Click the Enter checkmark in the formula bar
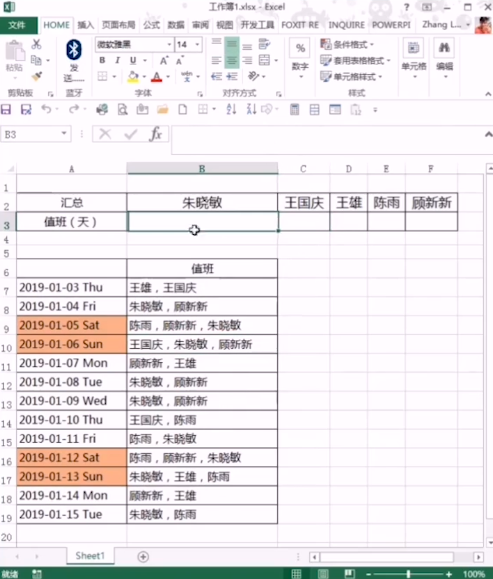The image size is (493, 579). [130, 134]
